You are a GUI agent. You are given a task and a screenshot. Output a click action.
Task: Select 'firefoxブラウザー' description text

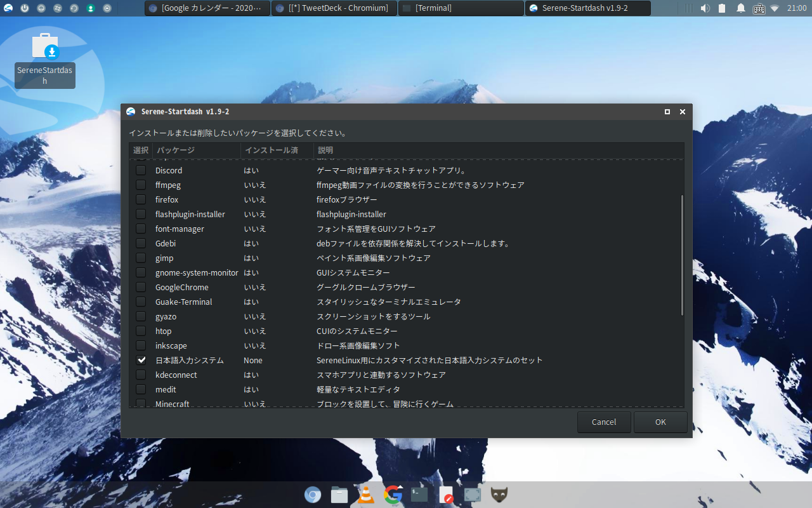pos(347,199)
